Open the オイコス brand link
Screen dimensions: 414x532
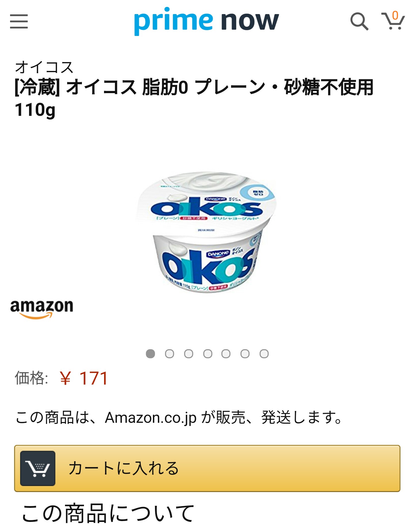(44, 67)
